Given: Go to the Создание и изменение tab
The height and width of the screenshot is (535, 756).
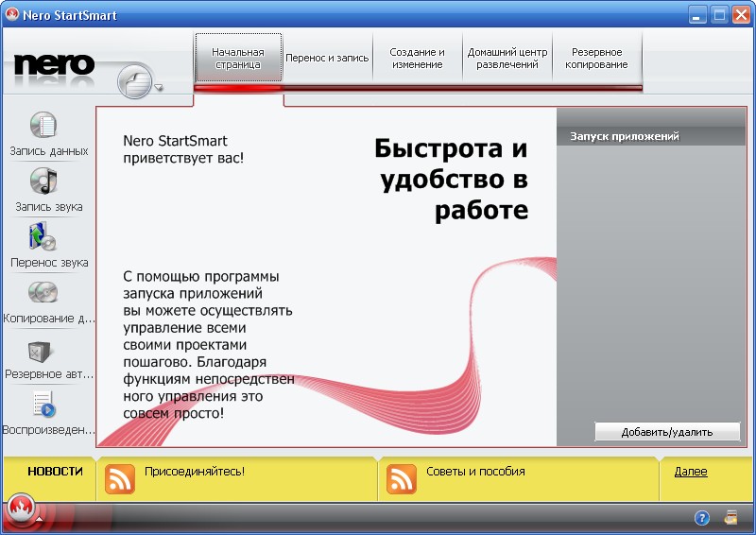Looking at the screenshot, I should tap(418, 59).
